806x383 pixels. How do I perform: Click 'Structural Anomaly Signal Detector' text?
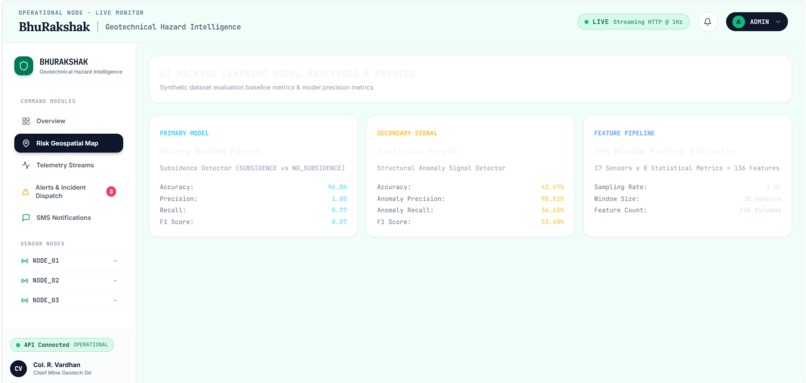pos(441,168)
